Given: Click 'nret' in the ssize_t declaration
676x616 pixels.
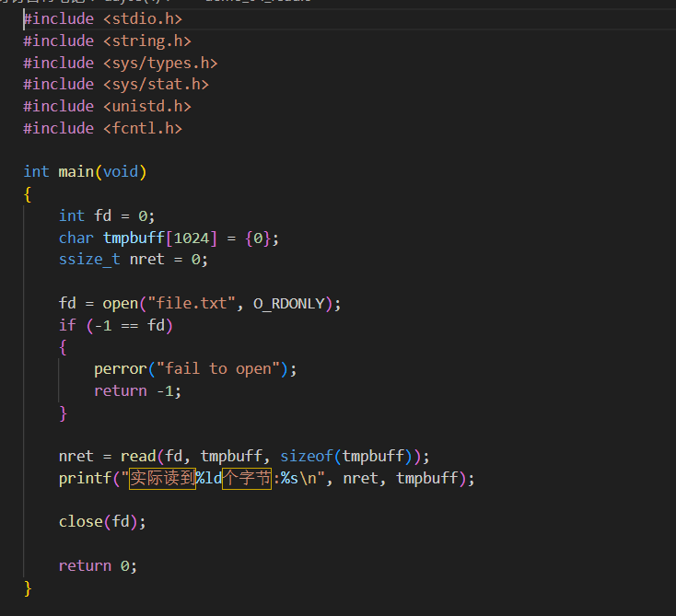Looking at the screenshot, I should point(147,260).
